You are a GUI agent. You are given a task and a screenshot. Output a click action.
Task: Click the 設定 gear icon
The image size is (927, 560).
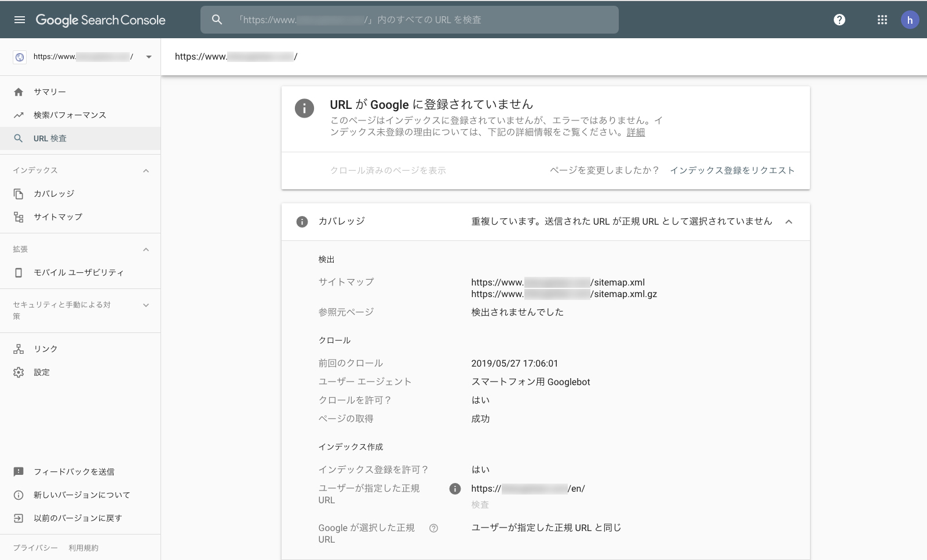click(x=19, y=372)
